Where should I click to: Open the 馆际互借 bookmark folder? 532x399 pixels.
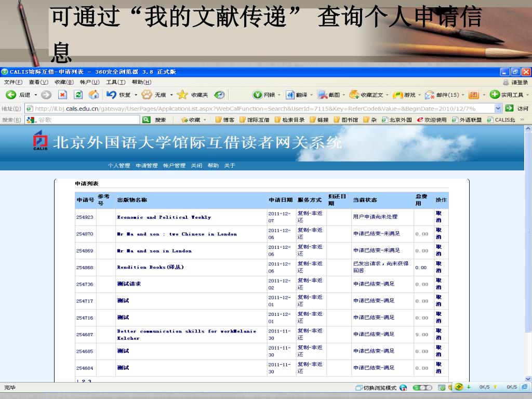point(255,120)
